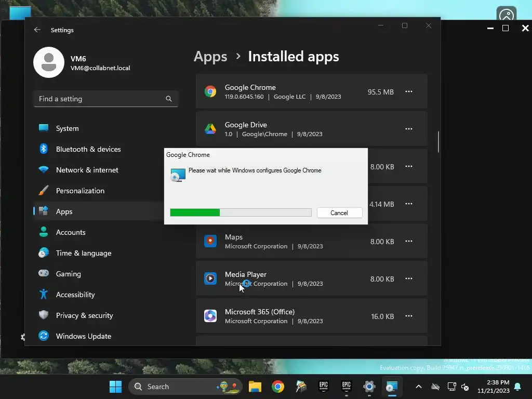Image resolution: width=532 pixels, height=399 pixels.
Task: Open the first Epic Games taskbar icon
Action: tap(323, 386)
